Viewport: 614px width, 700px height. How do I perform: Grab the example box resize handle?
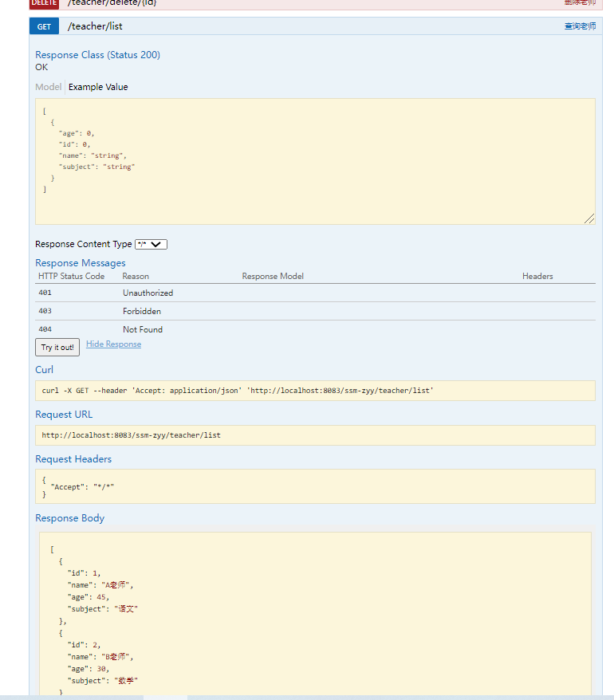pos(589,218)
